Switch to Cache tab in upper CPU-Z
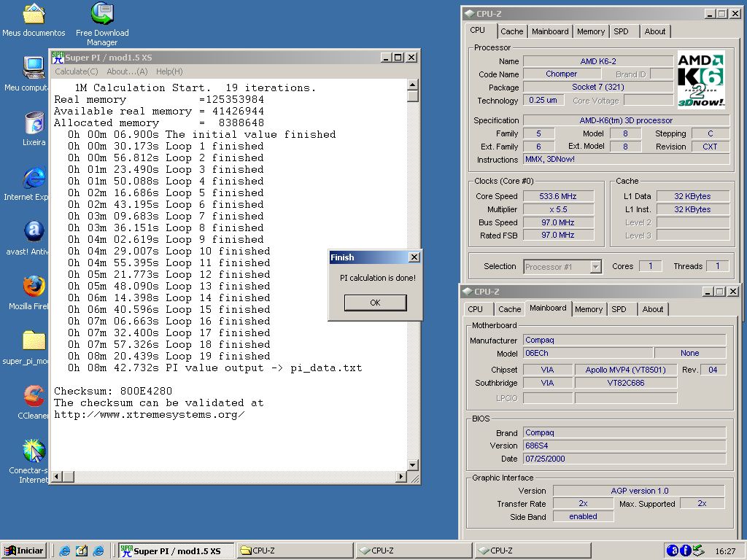This screenshot has height=560, width=747. pos(511,31)
